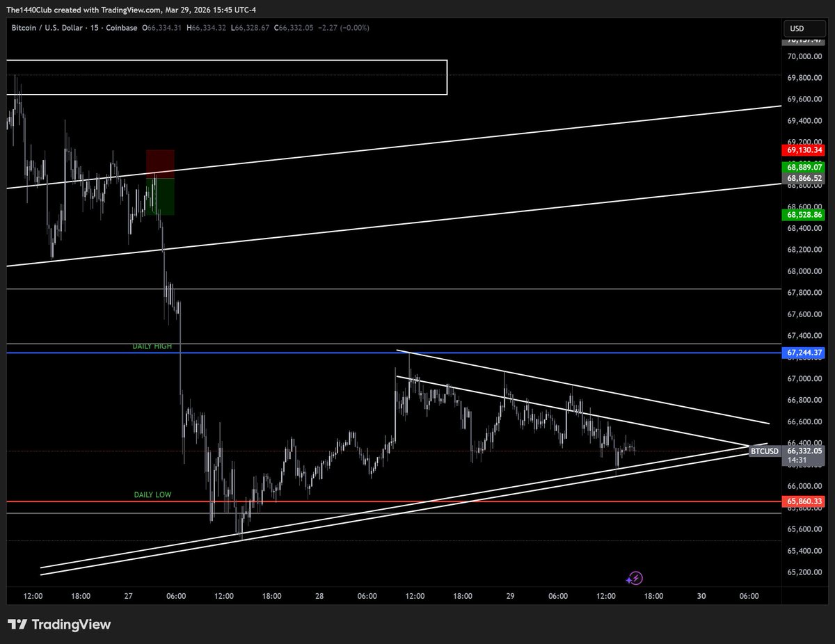This screenshot has width=835, height=644.
Task: Click the DAILY LOW label
Action: pos(152,495)
